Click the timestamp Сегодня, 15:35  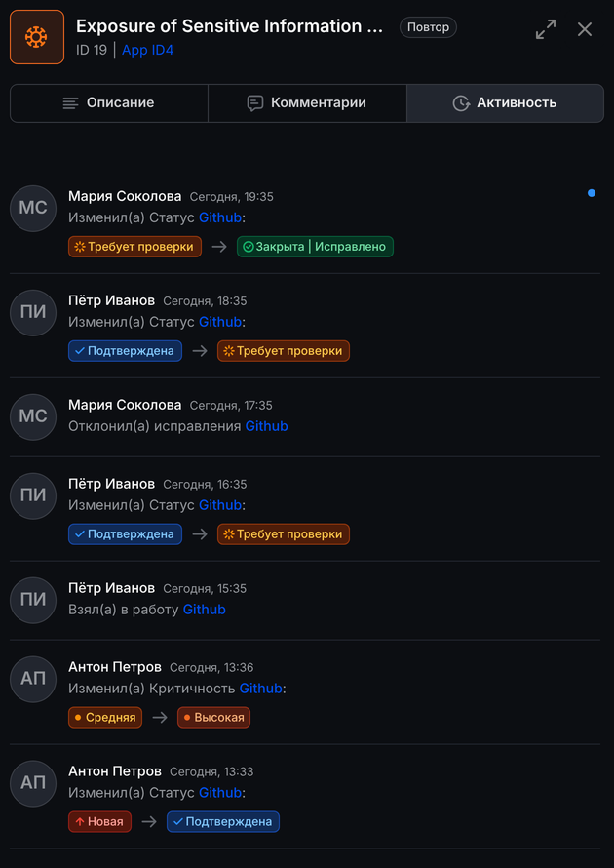(x=205, y=589)
